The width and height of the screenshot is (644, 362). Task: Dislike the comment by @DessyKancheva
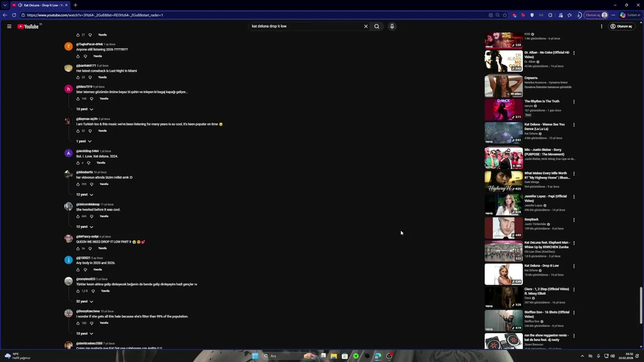click(92, 323)
